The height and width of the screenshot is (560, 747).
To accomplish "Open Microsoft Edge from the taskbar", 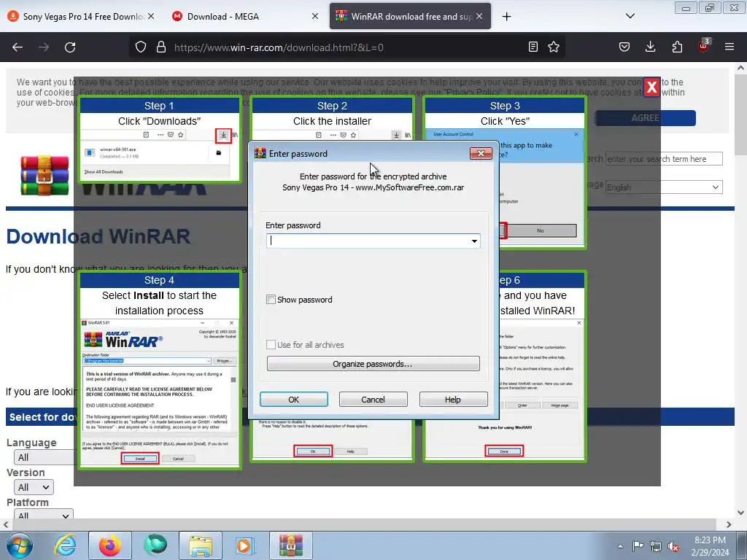I will point(155,545).
